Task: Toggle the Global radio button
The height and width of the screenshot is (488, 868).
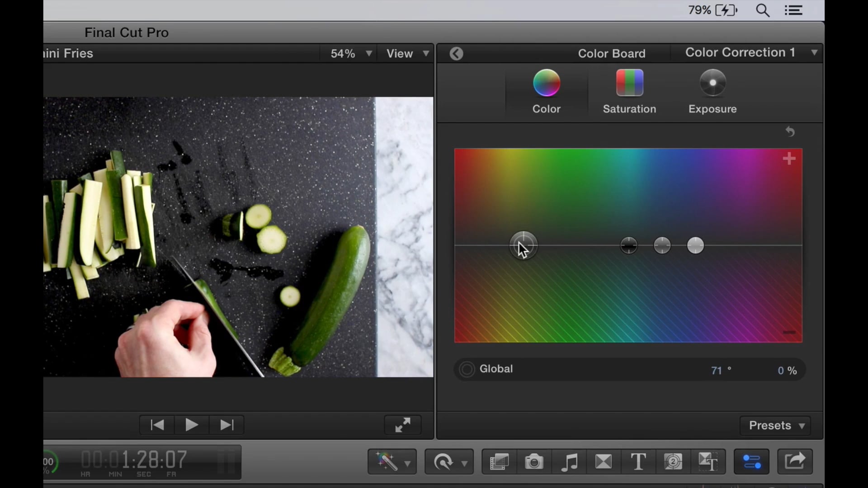Action: 466,368
